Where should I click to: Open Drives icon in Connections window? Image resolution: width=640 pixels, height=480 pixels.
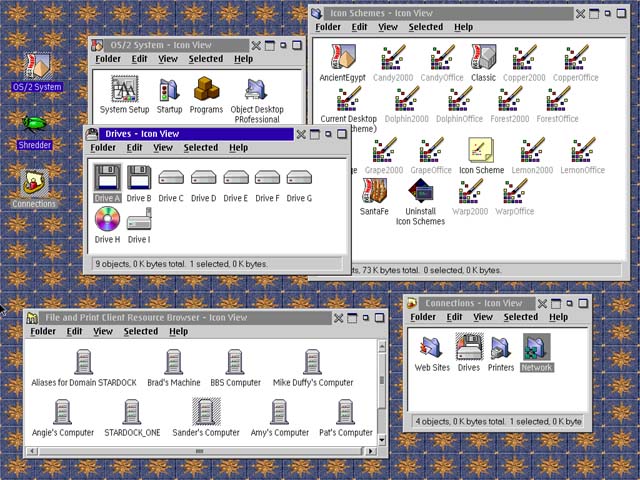point(469,347)
